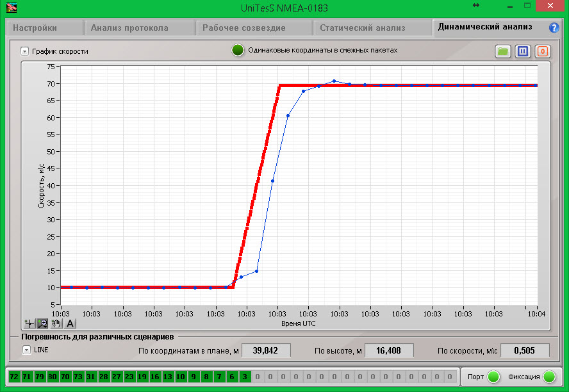Activate the graph zoom tool

click(x=42, y=323)
